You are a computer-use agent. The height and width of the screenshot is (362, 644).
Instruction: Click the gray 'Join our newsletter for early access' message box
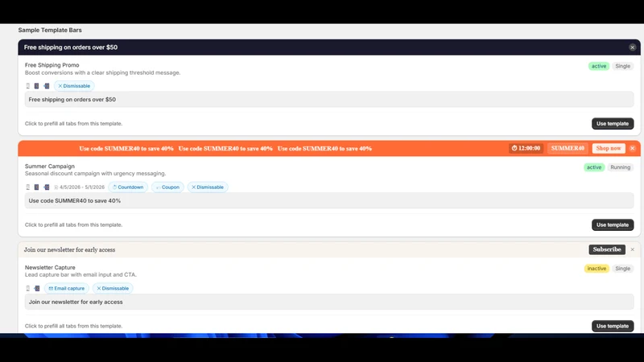click(x=329, y=302)
